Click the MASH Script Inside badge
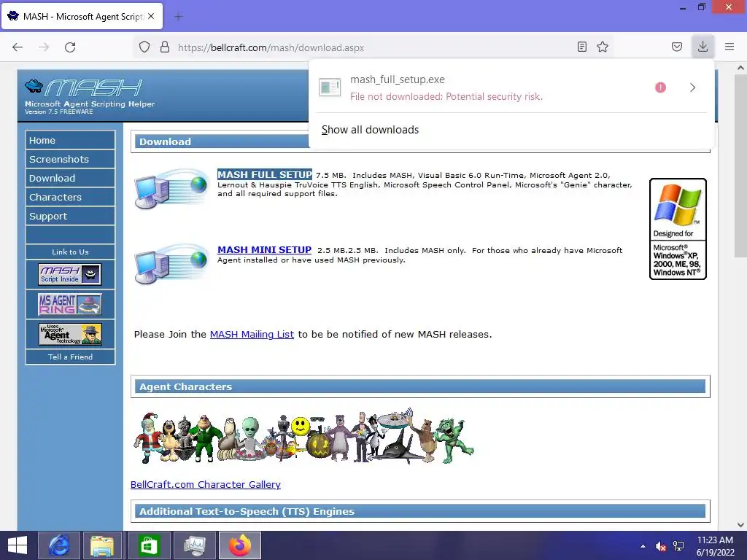 pos(70,274)
